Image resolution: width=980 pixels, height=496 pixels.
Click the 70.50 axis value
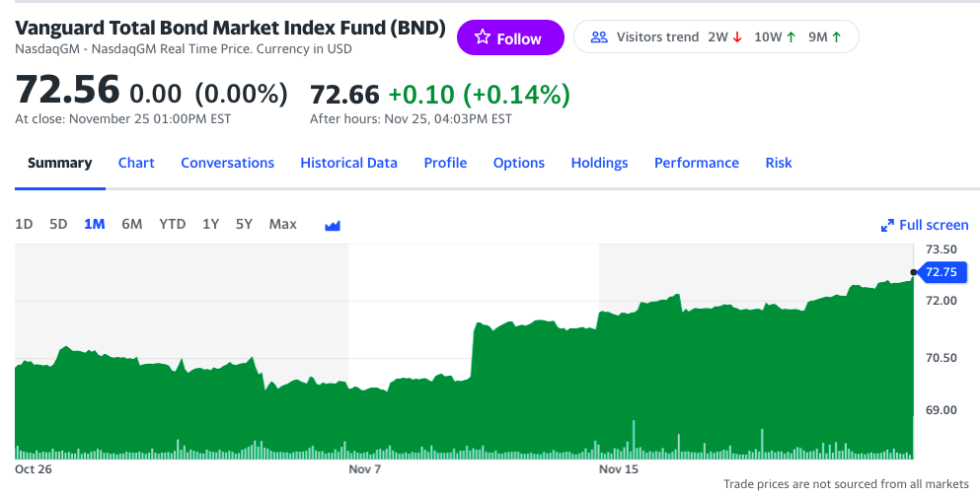click(942, 358)
